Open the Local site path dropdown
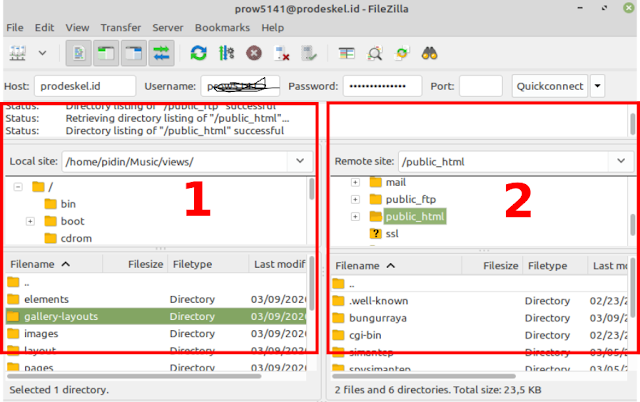 [300, 161]
